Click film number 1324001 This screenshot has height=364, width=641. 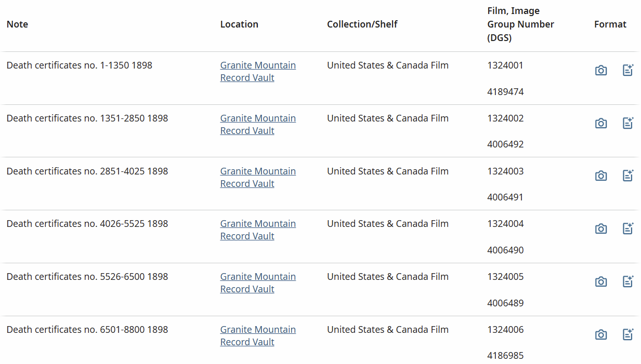point(505,65)
